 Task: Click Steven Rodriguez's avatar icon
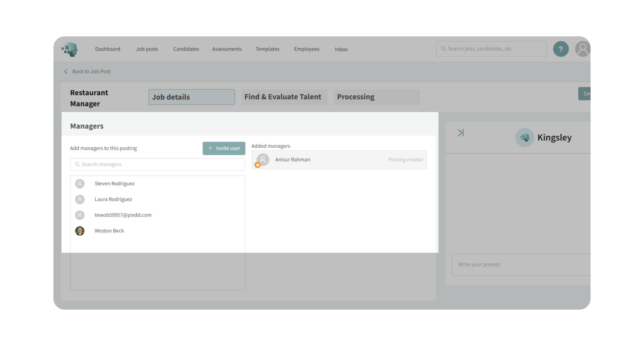(80, 183)
